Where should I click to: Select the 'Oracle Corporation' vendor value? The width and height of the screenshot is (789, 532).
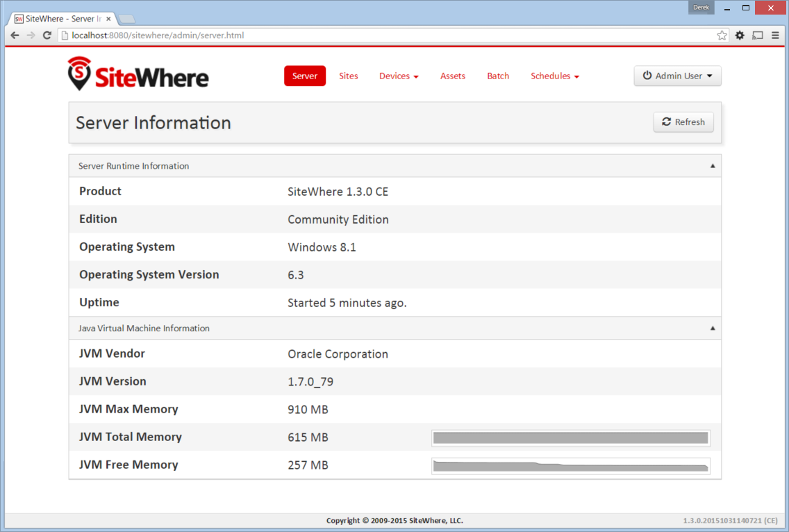[x=338, y=354]
